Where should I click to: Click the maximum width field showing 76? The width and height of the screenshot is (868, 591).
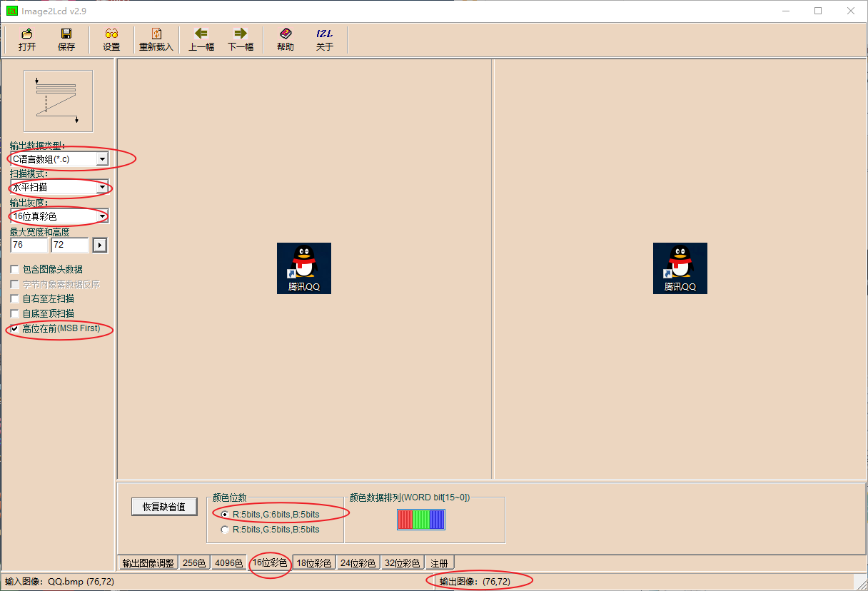(29, 245)
